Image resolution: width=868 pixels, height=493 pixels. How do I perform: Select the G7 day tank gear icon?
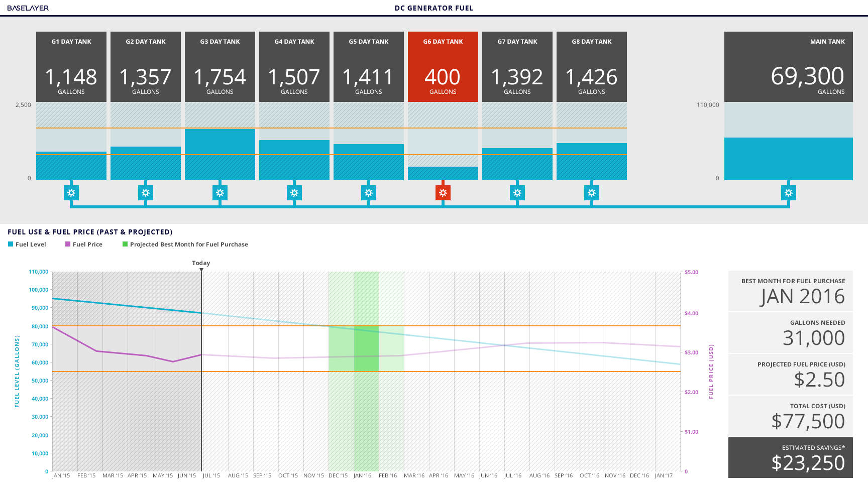point(517,193)
